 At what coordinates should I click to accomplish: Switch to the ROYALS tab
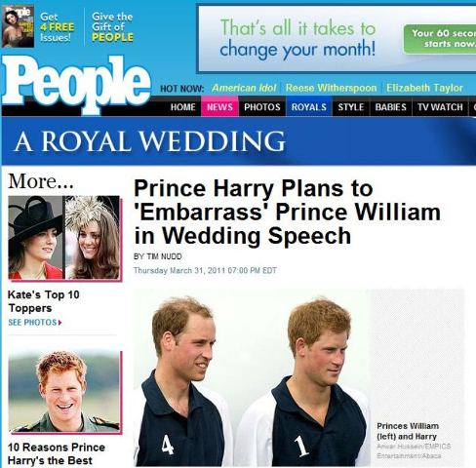click(309, 107)
